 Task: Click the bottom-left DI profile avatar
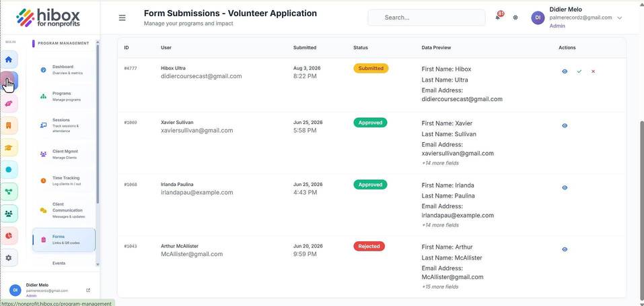point(15,290)
